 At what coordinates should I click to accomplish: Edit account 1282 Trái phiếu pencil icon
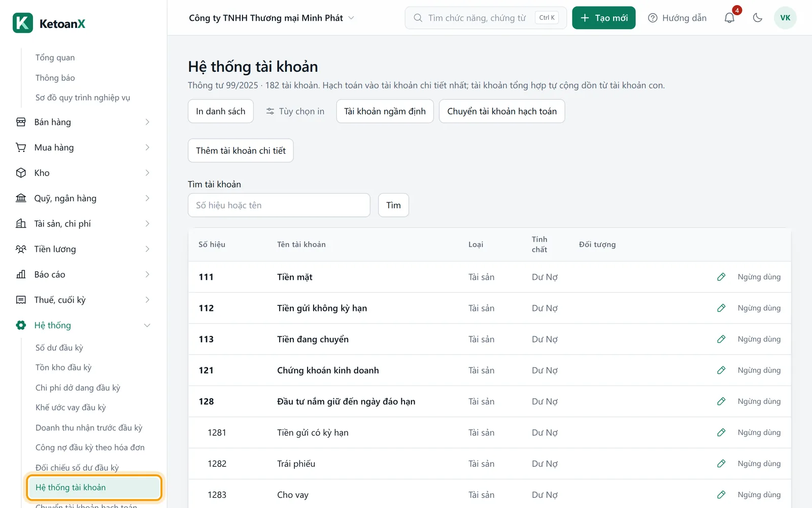point(721,463)
